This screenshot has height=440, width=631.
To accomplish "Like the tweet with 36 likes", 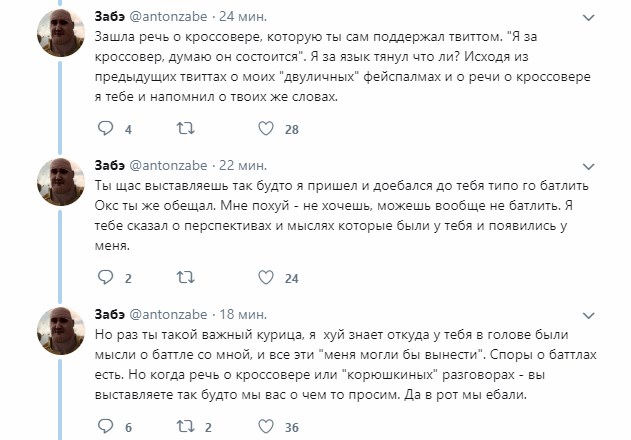I will [266, 426].
